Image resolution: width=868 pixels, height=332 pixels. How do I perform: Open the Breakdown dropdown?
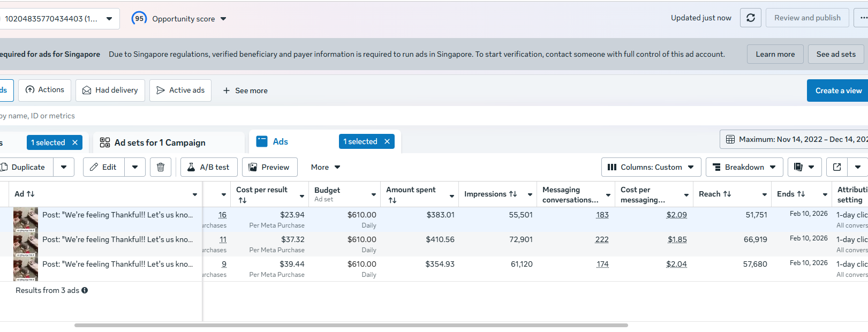pyautogui.click(x=744, y=167)
